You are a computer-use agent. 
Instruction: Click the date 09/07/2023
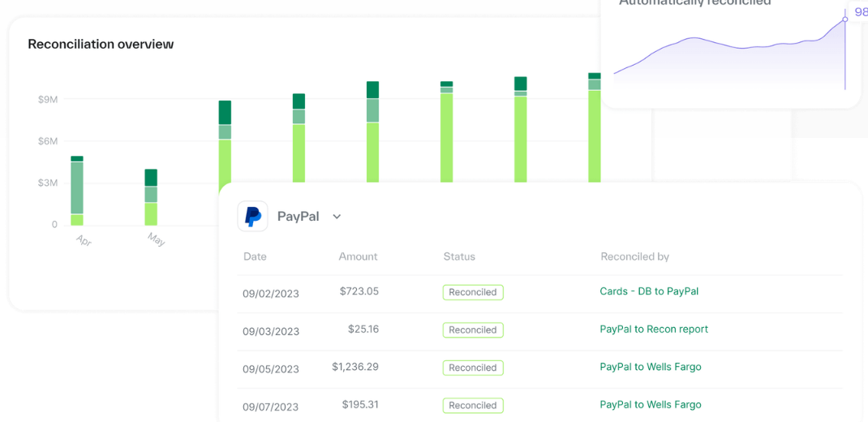coord(271,407)
